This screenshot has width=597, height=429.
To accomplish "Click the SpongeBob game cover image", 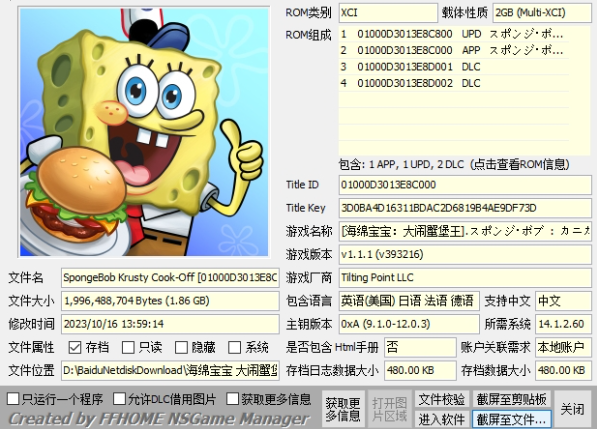I will point(144,132).
